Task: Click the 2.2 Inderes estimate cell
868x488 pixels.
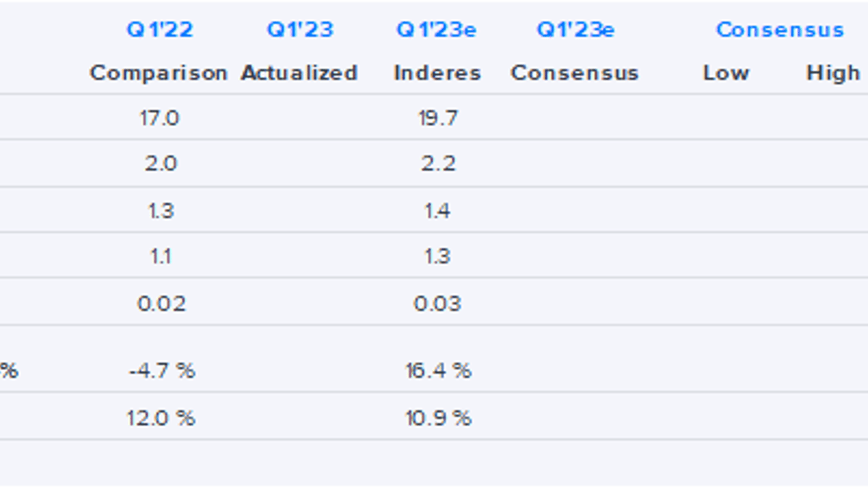Action: [x=438, y=164]
